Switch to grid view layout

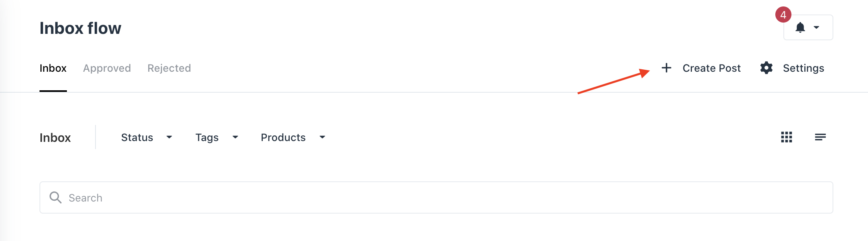coord(787,137)
